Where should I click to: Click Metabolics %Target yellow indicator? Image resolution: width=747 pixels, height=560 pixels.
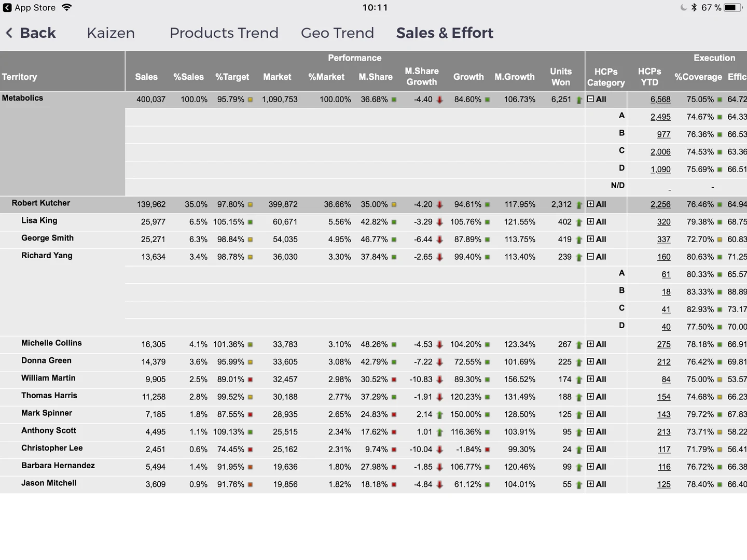(250, 100)
